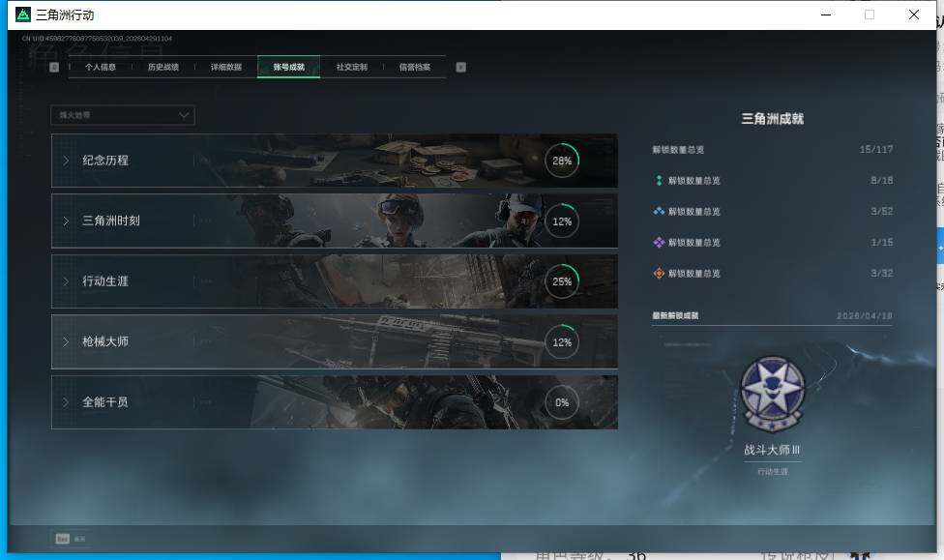
Task: Open the 个人信息 tab
Action: pos(100,67)
